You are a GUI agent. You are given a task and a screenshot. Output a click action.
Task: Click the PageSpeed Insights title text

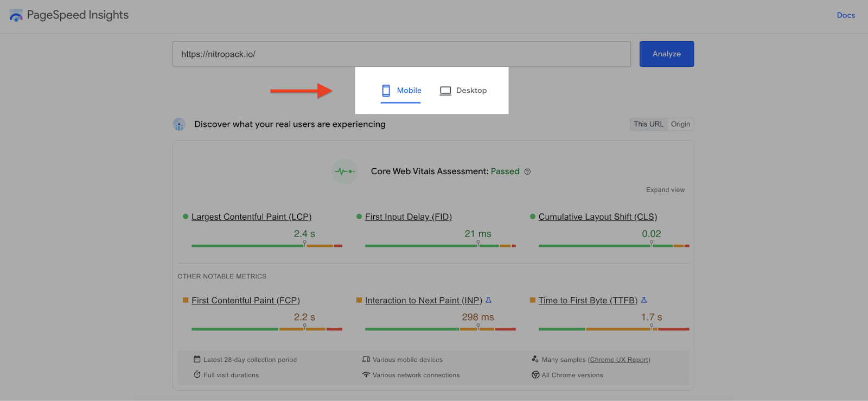(78, 15)
